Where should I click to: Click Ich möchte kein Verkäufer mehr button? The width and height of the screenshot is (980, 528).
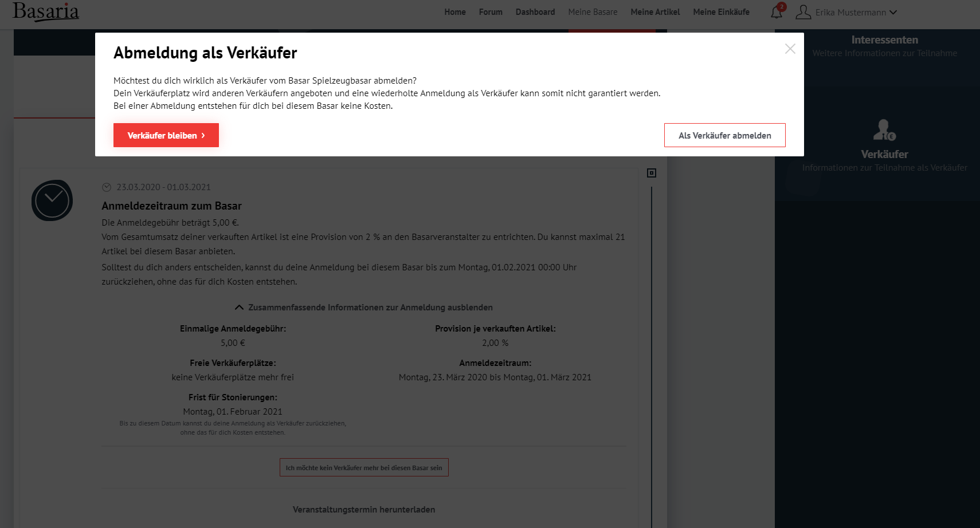click(364, 468)
